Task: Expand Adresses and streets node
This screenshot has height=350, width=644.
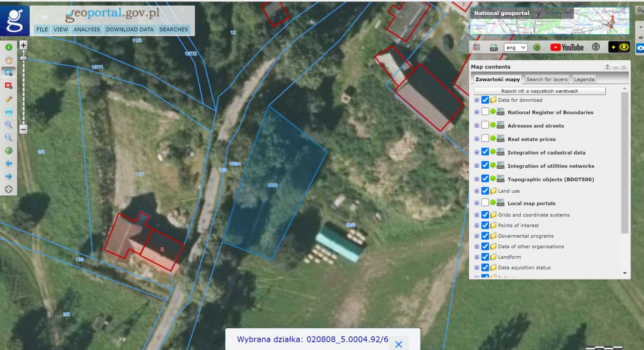Action: coord(477,125)
